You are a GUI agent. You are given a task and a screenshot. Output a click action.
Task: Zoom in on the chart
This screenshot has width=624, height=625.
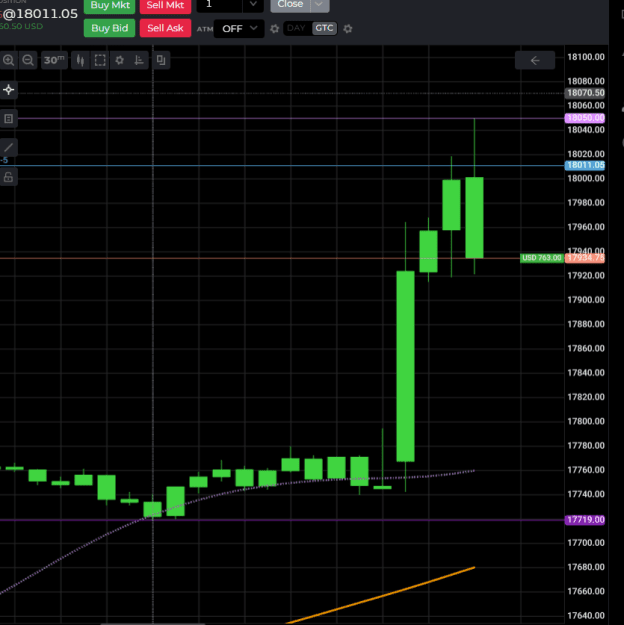[8, 60]
